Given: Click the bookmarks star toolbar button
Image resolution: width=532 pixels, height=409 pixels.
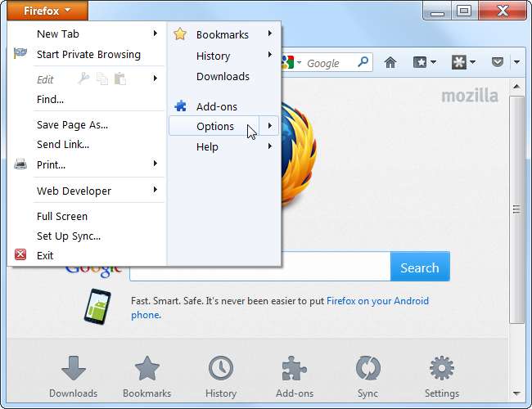Looking at the screenshot, I should [420, 62].
